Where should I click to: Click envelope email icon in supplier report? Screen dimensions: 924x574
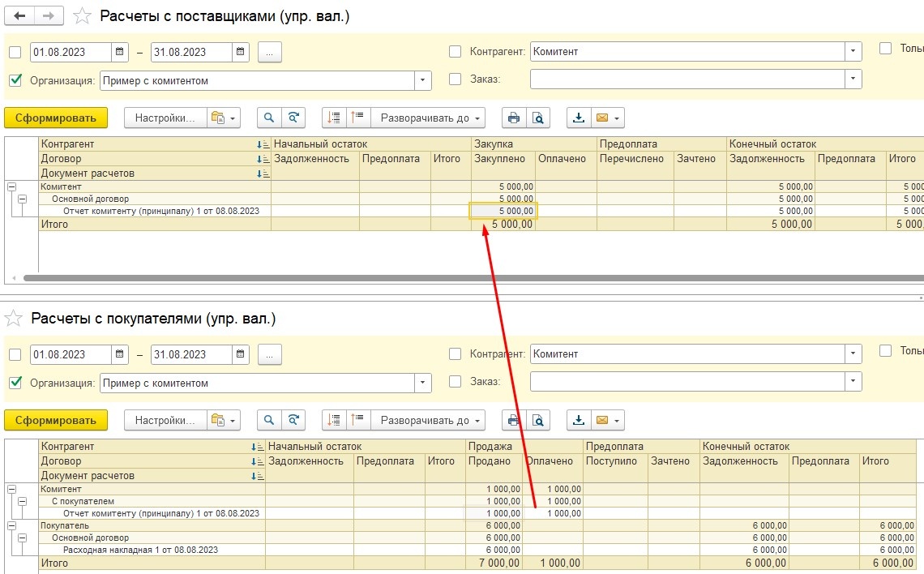click(602, 118)
